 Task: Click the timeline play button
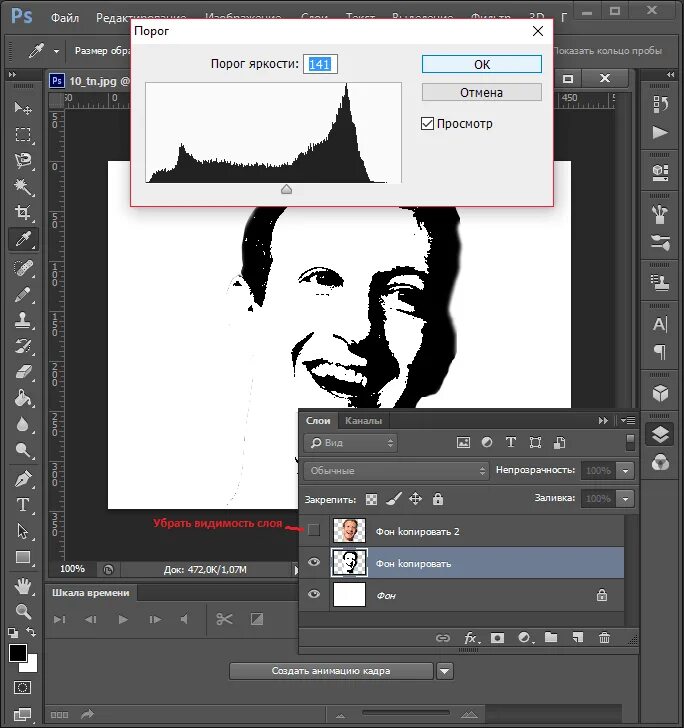point(123,619)
